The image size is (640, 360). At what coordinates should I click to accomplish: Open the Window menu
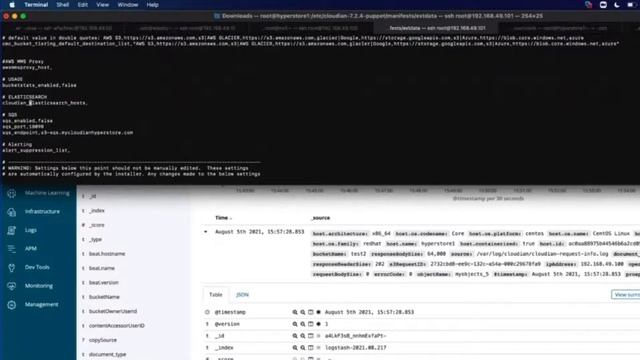pos(128,5)
